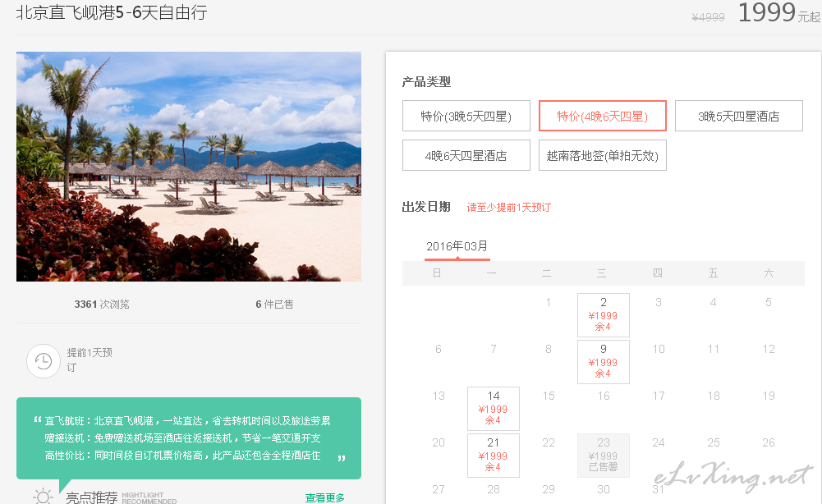Pick departure date March 2 at ¥1999
Image resolution: width=822 pixels, height=504 pixels.
pyautogui.click(x=604, y=315)
